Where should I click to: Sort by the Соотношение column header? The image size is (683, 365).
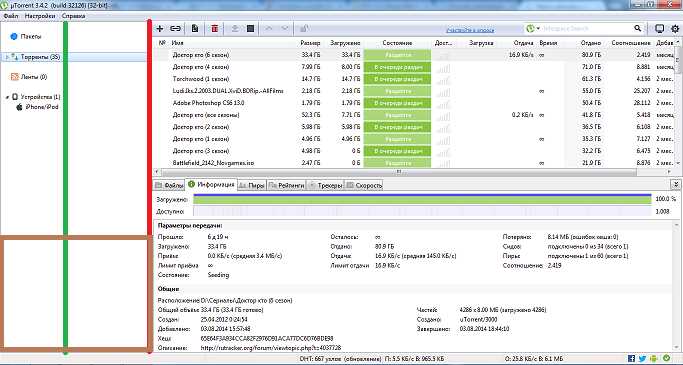(631, 43)
